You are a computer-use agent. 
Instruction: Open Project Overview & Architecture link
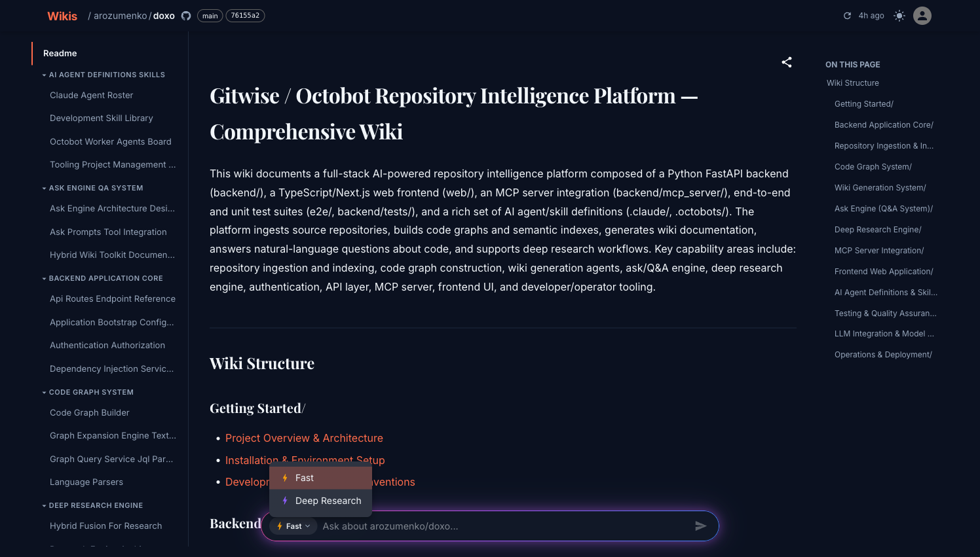(304, 438)
